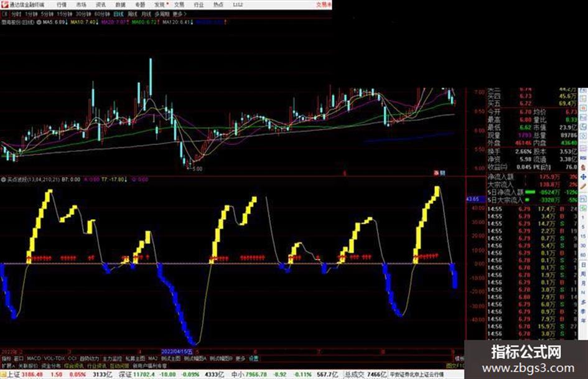Select the 60 minute sidebar shortcut
The image size is (588, 379).
[x=584, y=255]
